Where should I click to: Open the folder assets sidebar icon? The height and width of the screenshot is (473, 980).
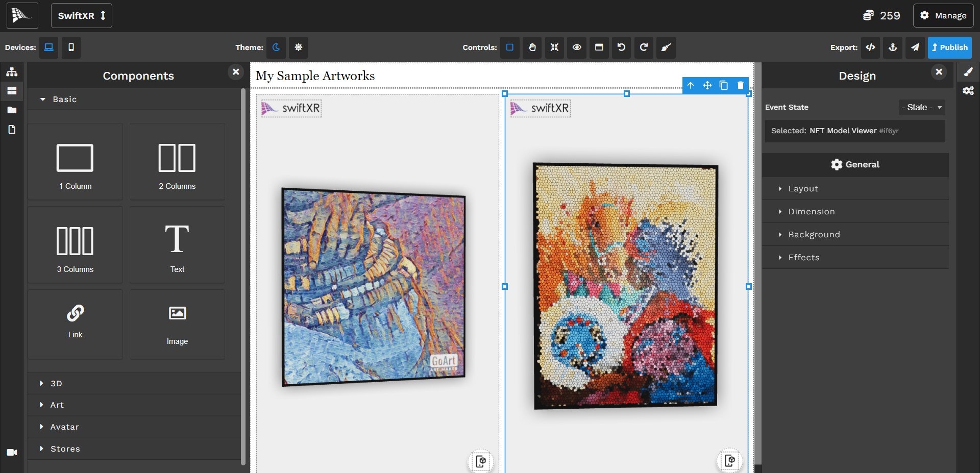point(12,110)
